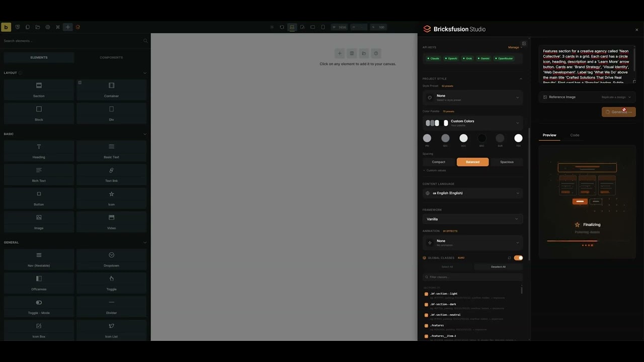This screenshot has height=362, width=644.
Task: Switch to mobile portrait breakpoint icon
Action: 323,27
